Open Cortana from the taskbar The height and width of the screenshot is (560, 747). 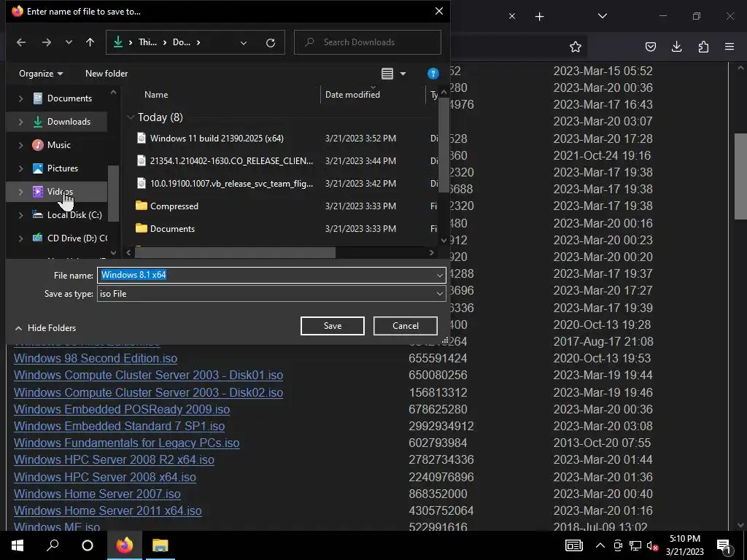click(x=88, y=545)
